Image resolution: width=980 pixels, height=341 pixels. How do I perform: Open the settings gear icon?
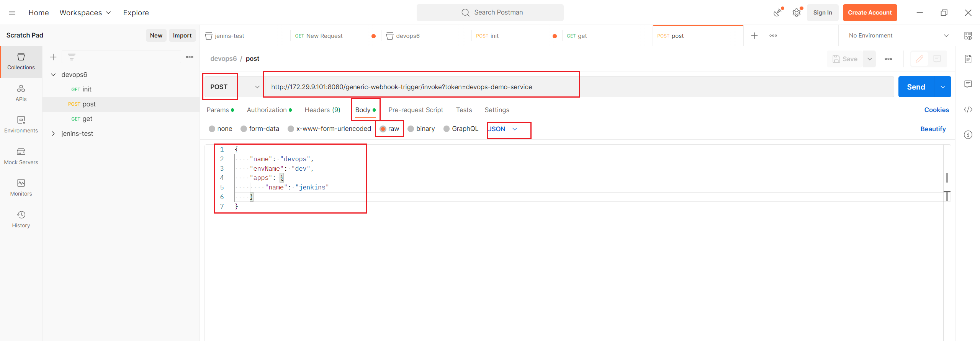797,13
